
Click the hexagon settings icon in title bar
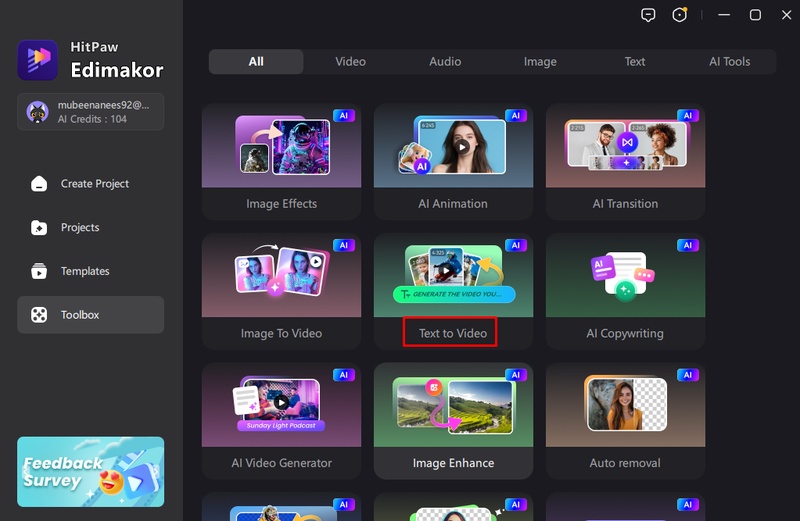pyautogui.click(x=680, y=15)
